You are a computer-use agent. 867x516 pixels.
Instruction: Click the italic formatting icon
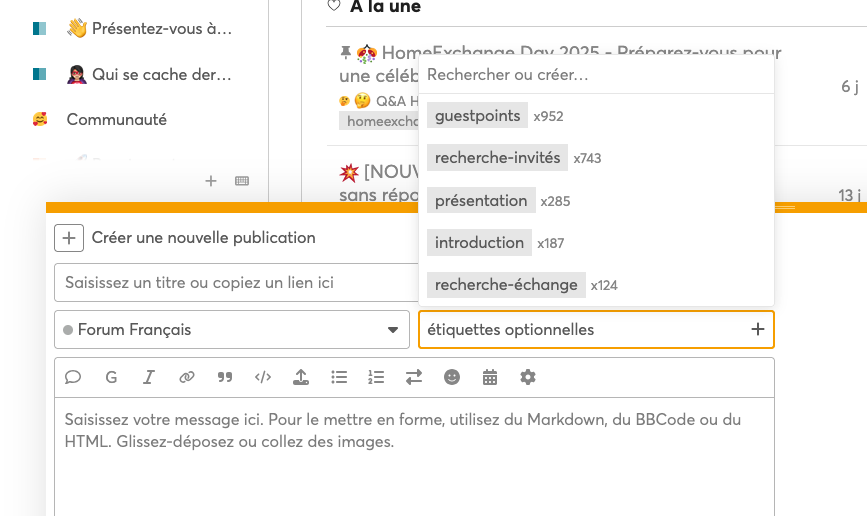(x=149, y=377)
